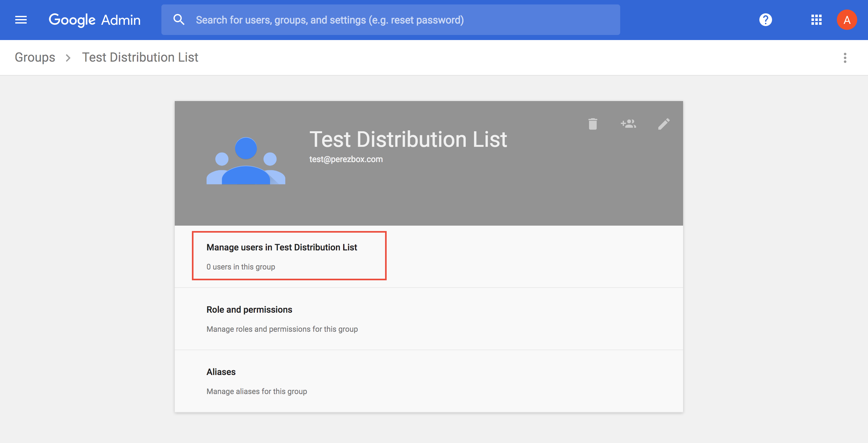This screenshot has height=443, width=868.
Task: Click the breadcrumb chevron arrow separator
Action: (68, 58)
